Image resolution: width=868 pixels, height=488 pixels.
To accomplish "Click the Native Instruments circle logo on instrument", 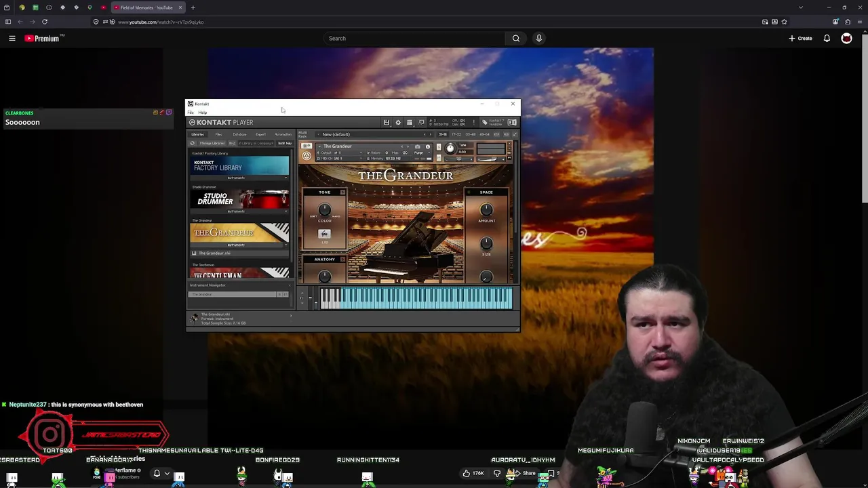I will (x=307, y=156).
